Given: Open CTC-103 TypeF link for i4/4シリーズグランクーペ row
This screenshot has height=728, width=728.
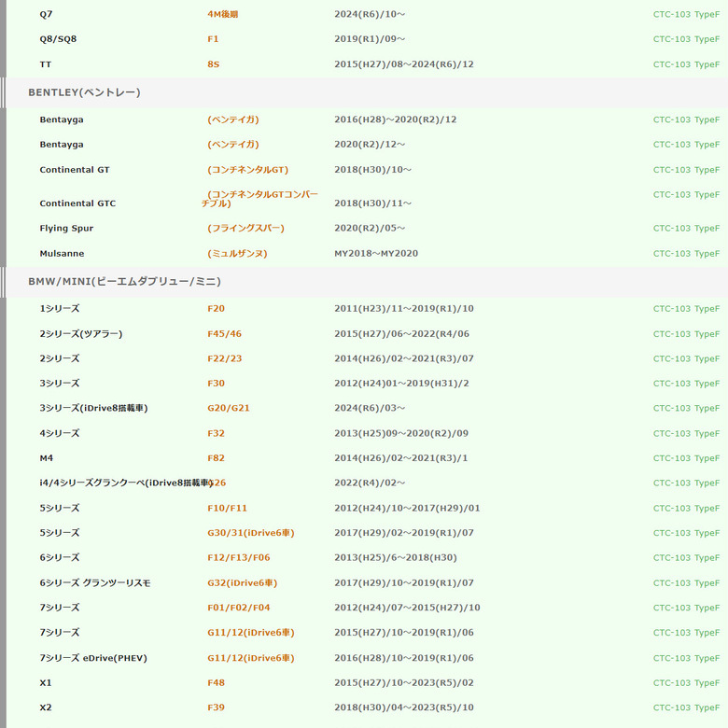Looking at the screenshot, I should [686, 483].
